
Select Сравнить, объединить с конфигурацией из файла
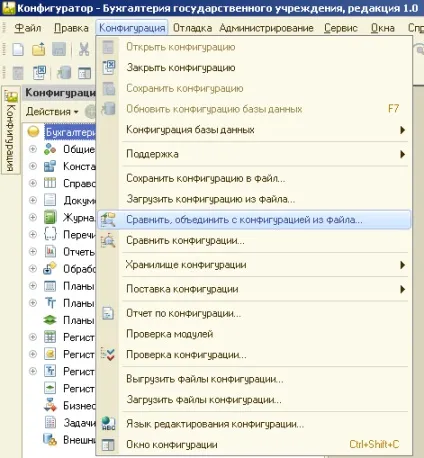[254, 220]
